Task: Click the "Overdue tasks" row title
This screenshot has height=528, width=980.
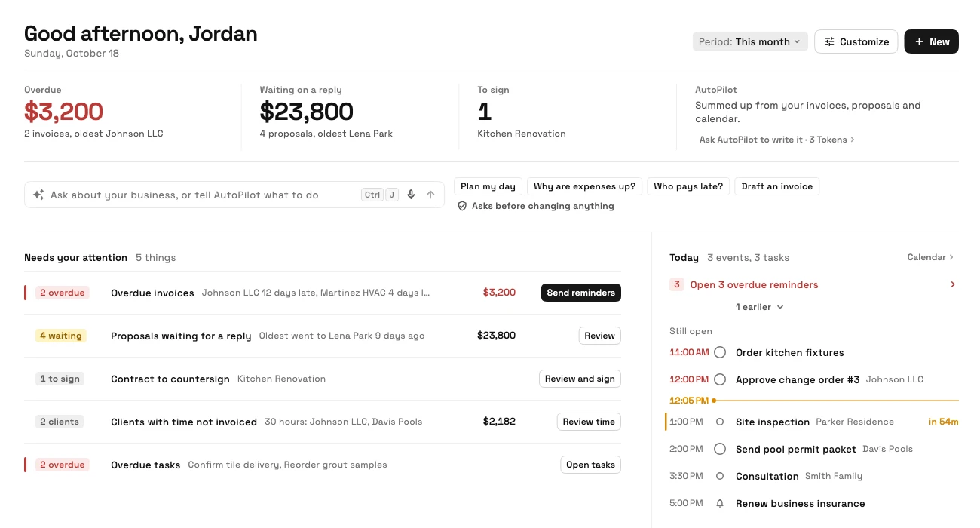Action: [x=145, y=465]
